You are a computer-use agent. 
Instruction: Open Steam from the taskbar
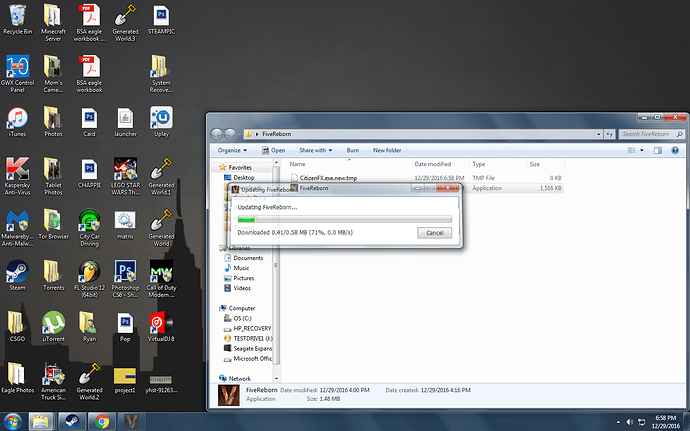point(72,422)
